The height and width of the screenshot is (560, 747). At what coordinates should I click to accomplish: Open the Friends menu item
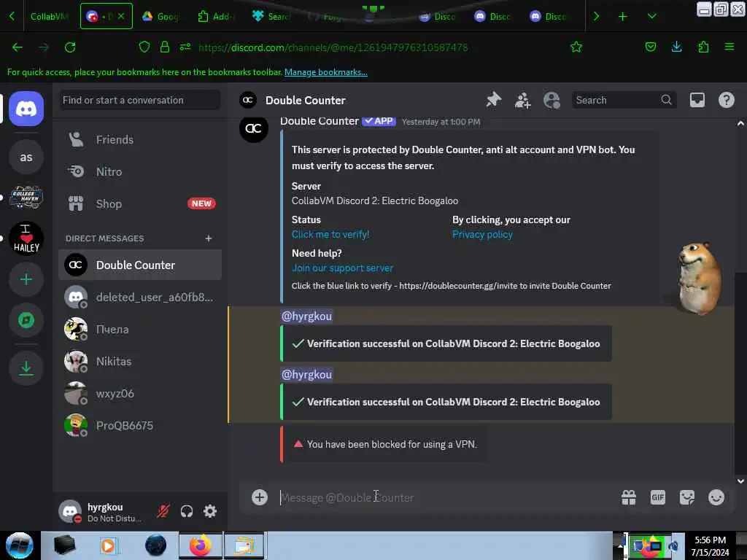140,139
